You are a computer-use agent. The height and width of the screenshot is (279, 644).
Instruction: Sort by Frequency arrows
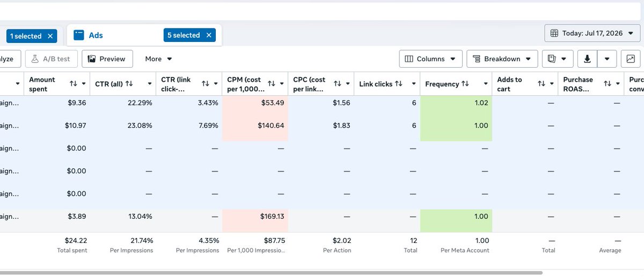click(x=465, y=84)
